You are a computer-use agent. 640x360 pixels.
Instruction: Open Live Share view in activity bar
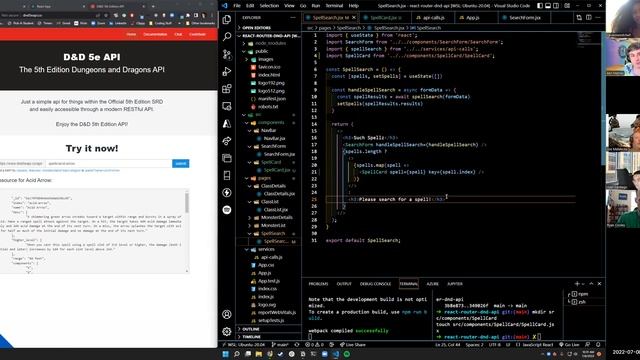coord(227,141)
